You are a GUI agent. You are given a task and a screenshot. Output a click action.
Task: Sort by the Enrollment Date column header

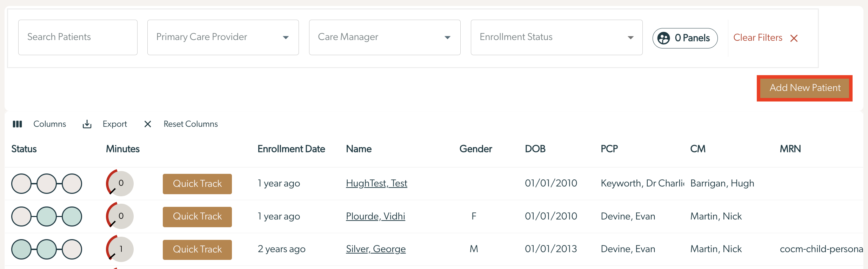click(x=291, y=149)
